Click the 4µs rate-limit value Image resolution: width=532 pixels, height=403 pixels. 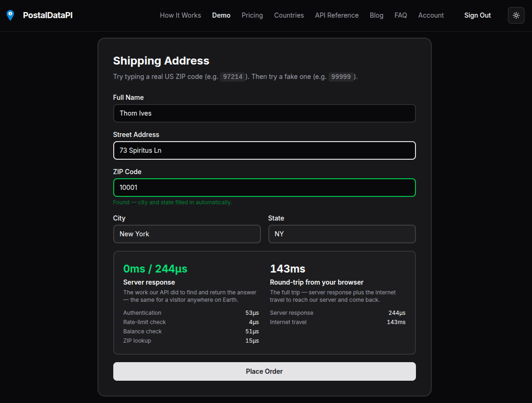click(x=254, y=322)
